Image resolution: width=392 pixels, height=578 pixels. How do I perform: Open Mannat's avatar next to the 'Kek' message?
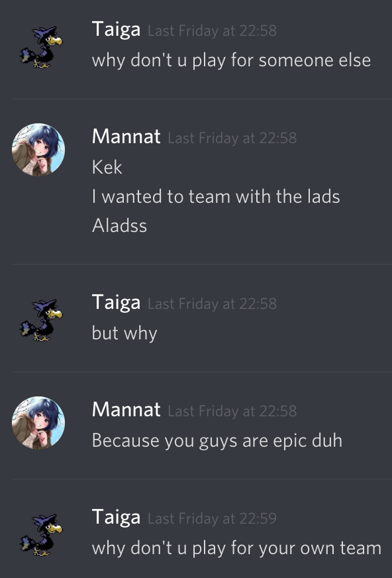point(38,150)
